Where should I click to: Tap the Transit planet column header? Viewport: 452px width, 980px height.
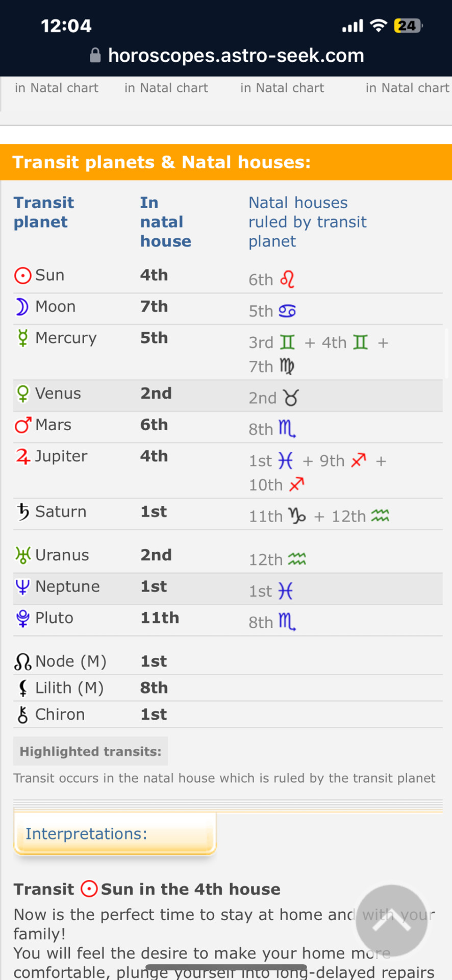(x=44, y=212)
